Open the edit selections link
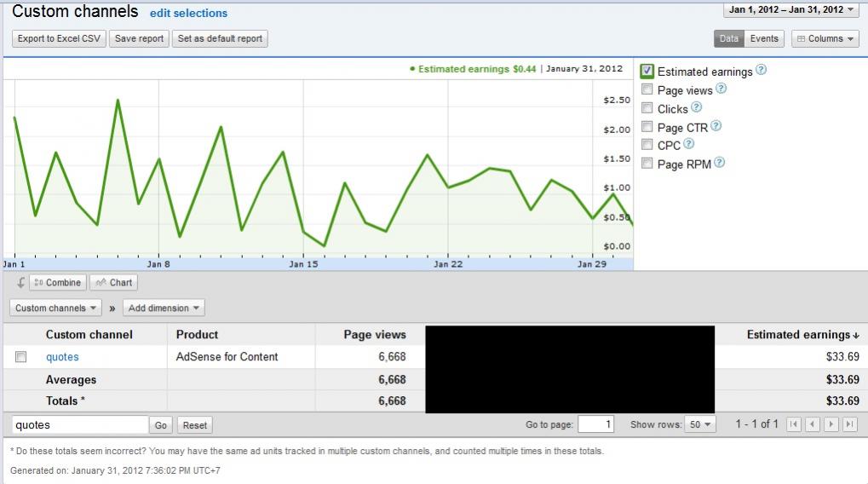868x484 pixels. (x=188, y=13)
